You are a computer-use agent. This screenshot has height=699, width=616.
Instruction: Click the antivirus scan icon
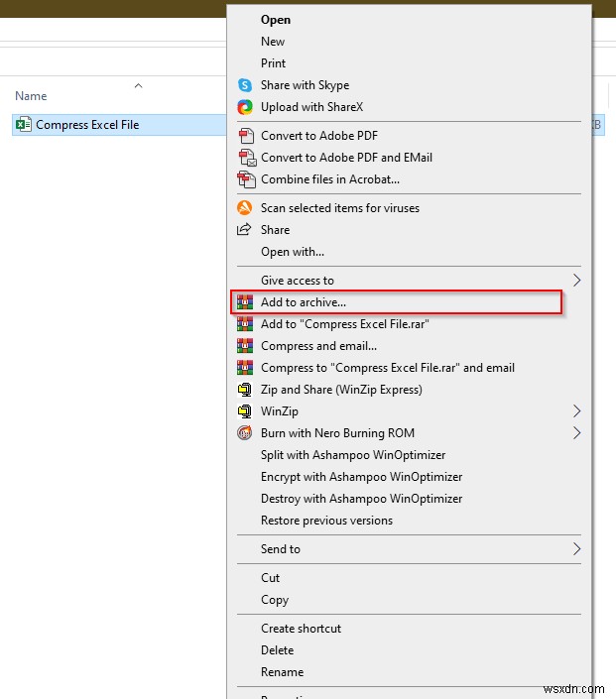(x=245, y=208)
